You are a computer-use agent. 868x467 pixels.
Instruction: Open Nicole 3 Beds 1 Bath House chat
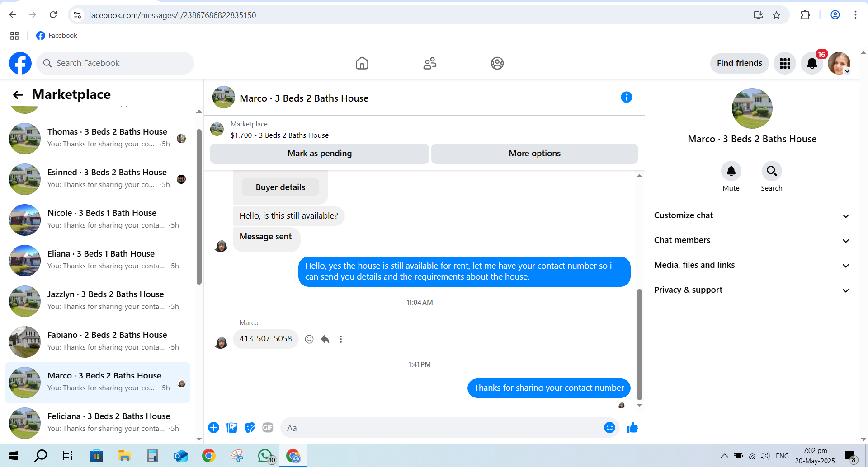click(97, 219)
